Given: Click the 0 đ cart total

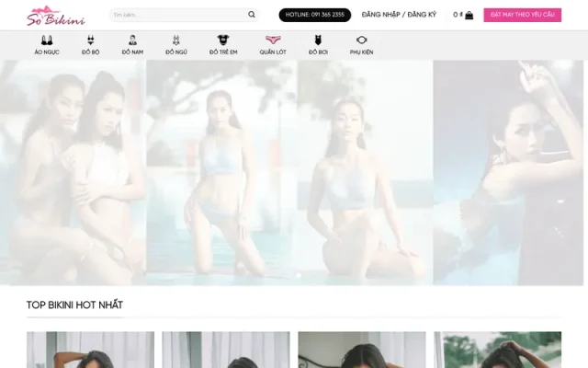Looking at the screenshot, I should (x=458, y=15).
